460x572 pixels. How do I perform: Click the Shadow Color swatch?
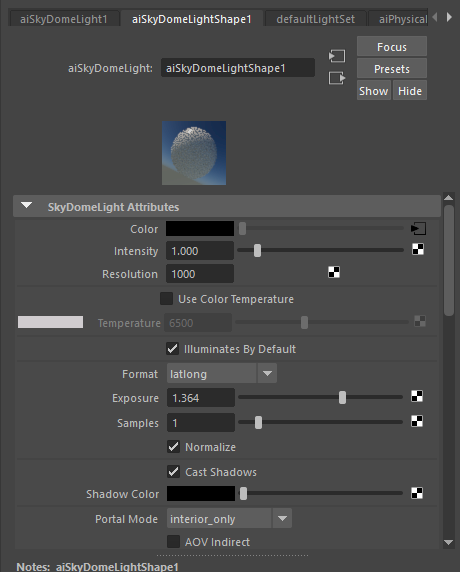201,493
